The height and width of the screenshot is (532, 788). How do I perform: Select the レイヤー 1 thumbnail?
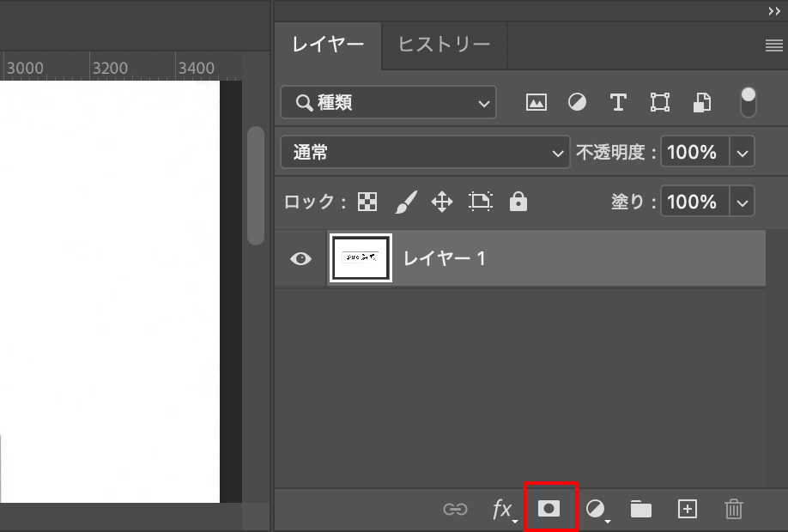361,258
